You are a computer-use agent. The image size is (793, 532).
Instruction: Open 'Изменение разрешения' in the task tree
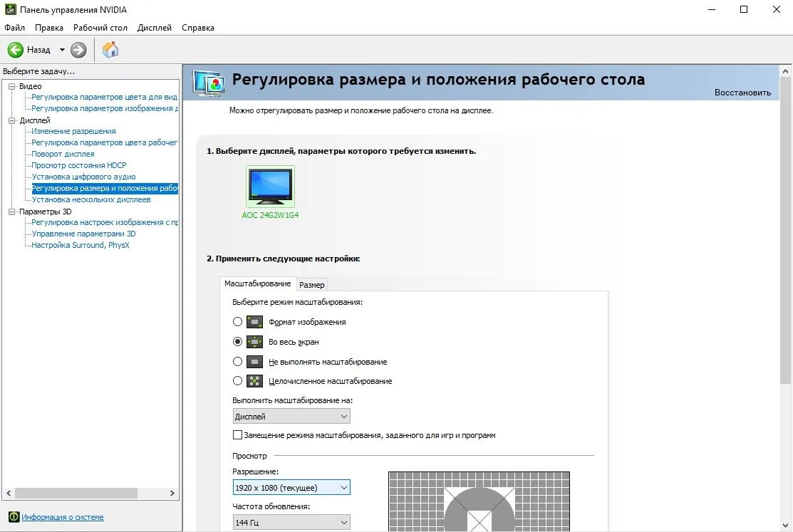click(73, 131)
